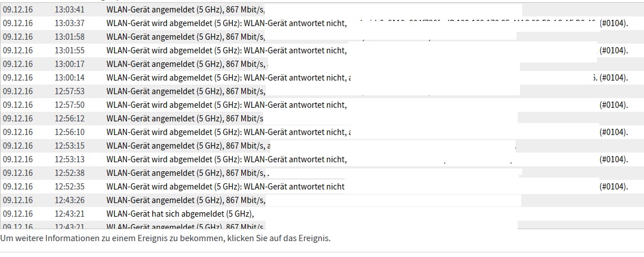Open the 12:52:38 WLAN-Gerät angemeldet entry
Image resolution: width=644 pixels, height=257 pixels.
click(185, 173)
